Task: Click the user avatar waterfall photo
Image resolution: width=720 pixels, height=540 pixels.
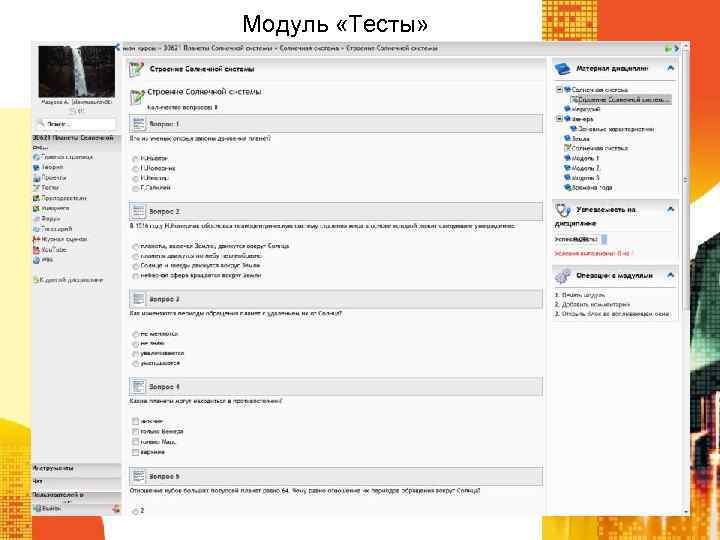Action: tap(76, 71)
